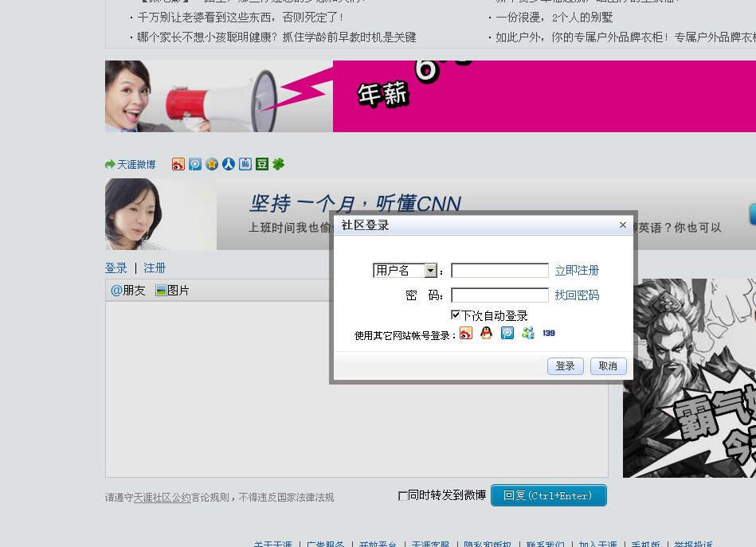Open the 天涯社区公约 rules link
Viewport: 756px width, 547px height.
162,498
